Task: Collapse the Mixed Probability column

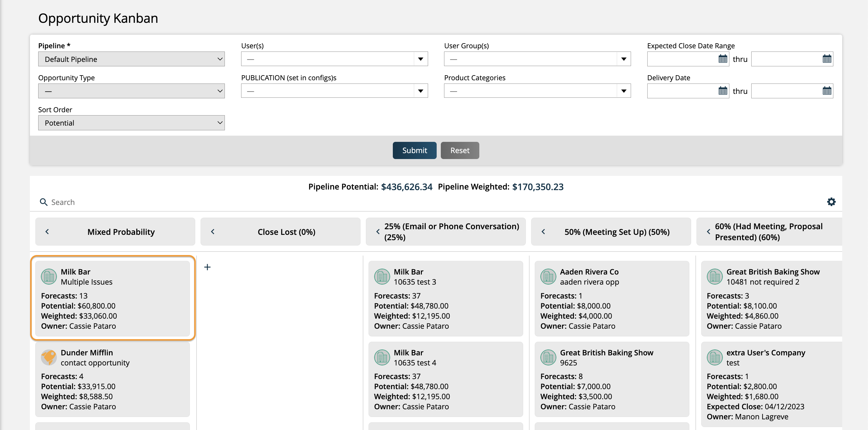Action: 47,232
